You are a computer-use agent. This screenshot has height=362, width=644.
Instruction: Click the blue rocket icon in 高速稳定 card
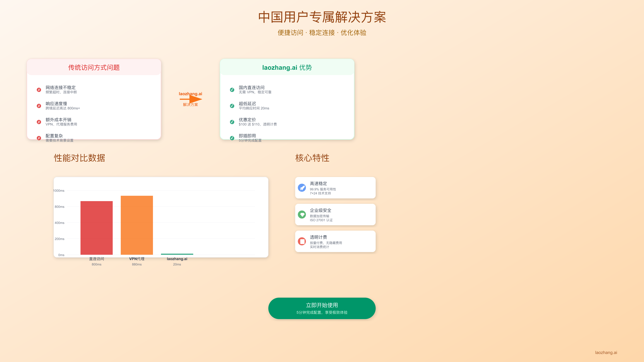coord(302,188)
